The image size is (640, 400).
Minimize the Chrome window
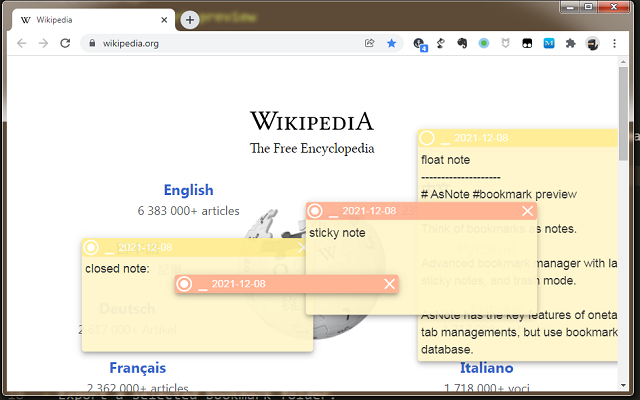pyautogui.click(x=570, y=7)
